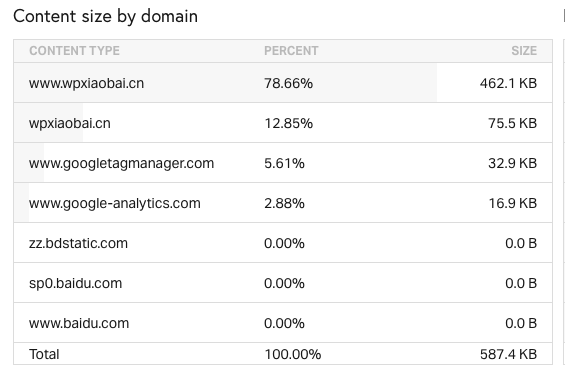Sort by the PERCENT column header
The height and width of the screenshot is (372, 565).
(291, 51)
